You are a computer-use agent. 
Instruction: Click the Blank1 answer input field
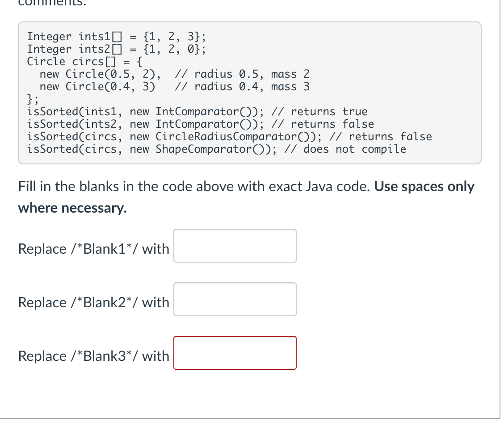click(235, 246)
